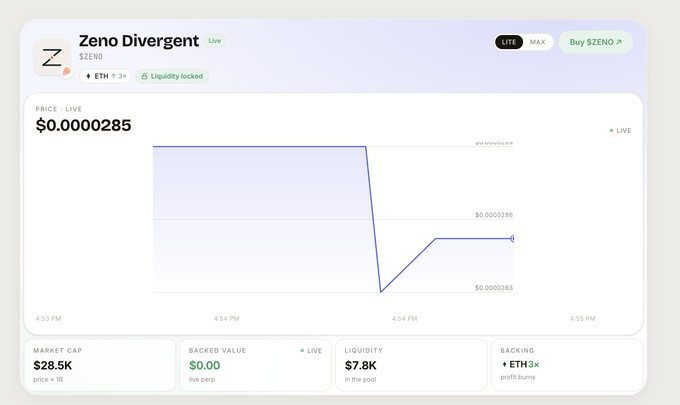Click the LIVE indicator right of chart
This screenshot has width=680, height=405.
[x=620, y=131]
